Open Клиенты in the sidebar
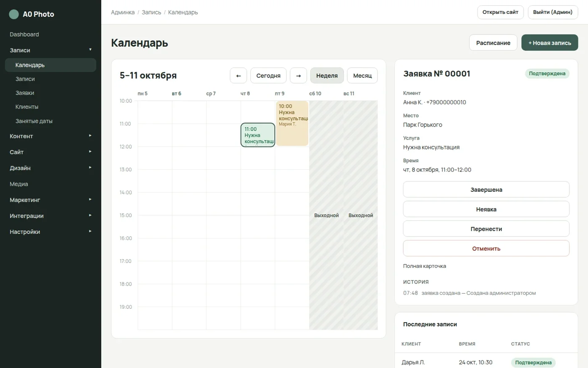This screenshot has height=368, width=588. [x=50, y=107]
